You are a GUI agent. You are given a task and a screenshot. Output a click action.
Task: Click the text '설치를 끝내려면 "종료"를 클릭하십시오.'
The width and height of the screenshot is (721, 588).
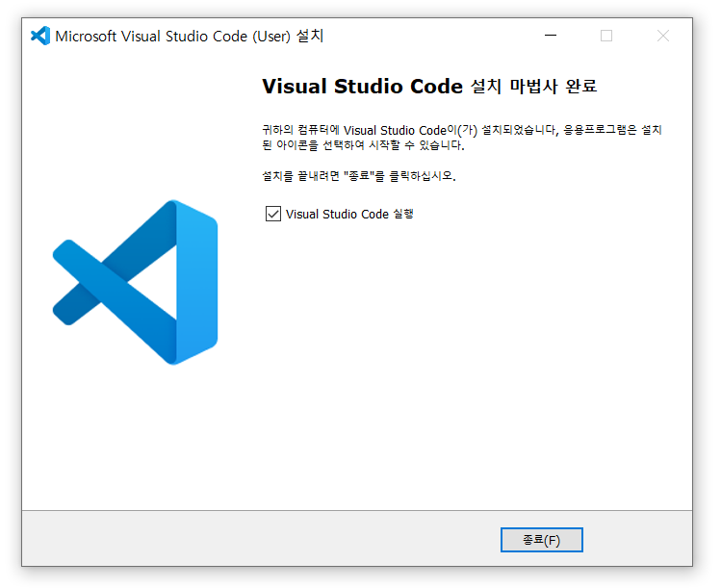pyautogui.click(x=359, y=175)
